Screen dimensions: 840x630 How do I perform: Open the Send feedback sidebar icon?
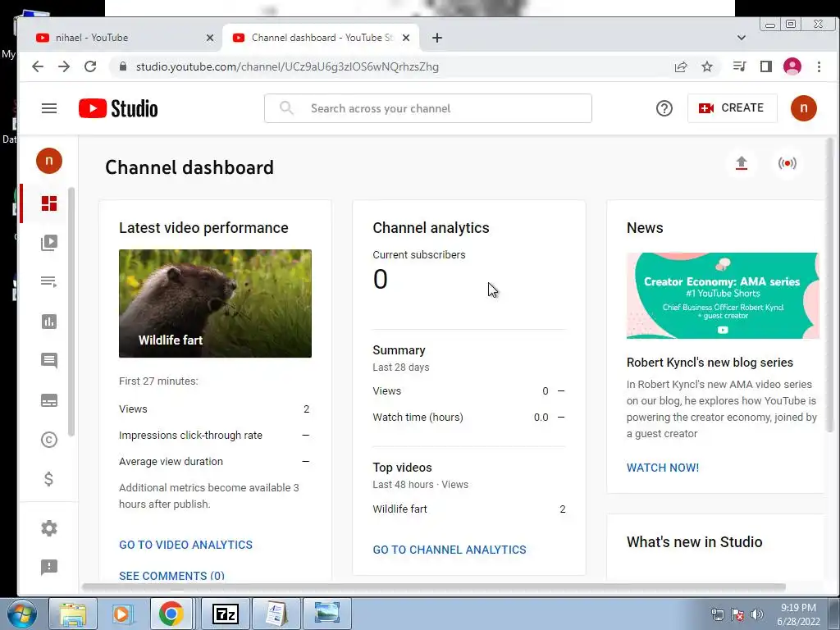pyautogui.click(x=49, y=567)
